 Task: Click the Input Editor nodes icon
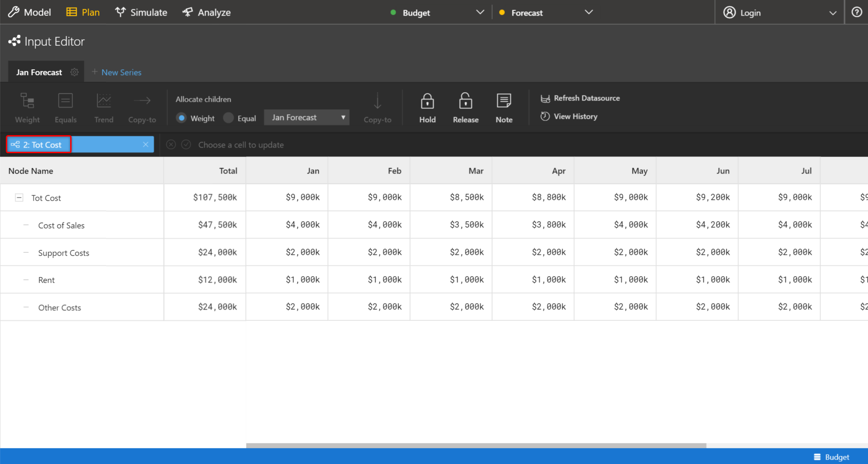14,41
